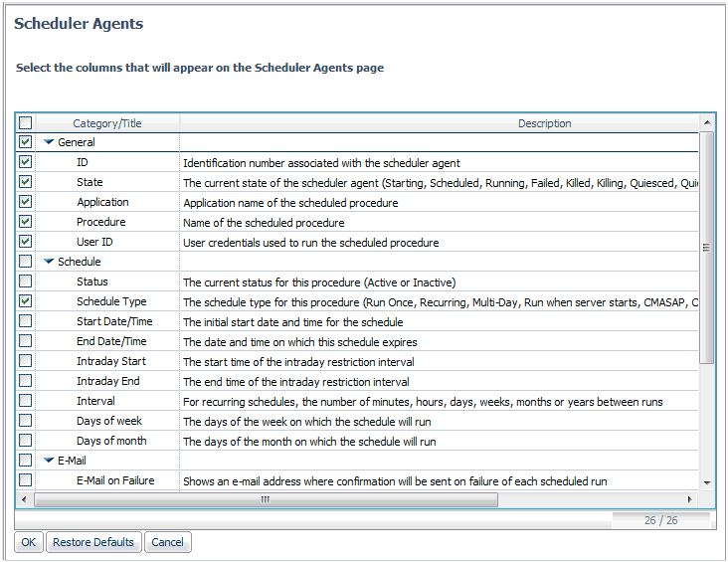Viewport: 728px width, 562px height.
Task: Click the vertical scrollbar up arrow
Action: click(x=707, y=122)
